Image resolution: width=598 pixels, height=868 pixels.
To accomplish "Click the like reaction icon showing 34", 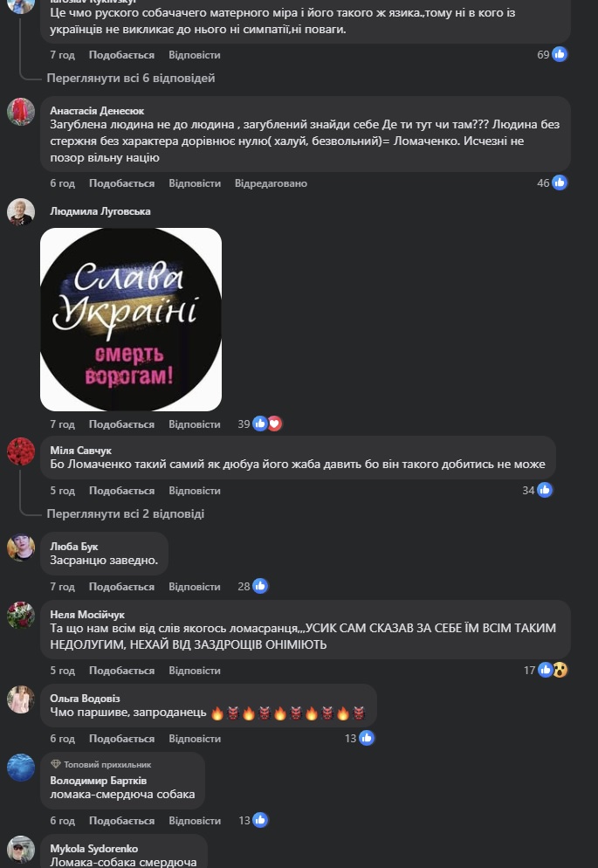I will coord(545,490).
